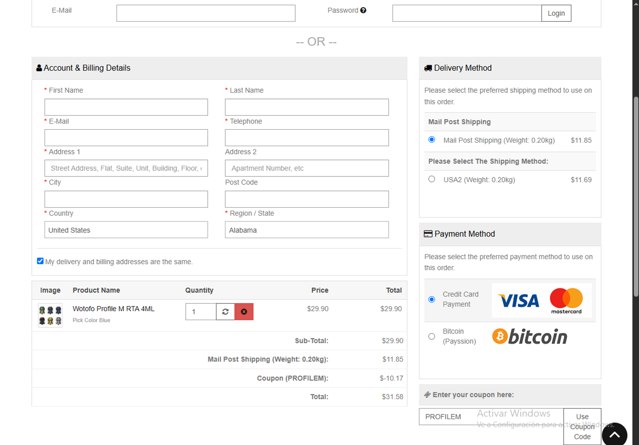Click the Last Name input field
639x445 pixels.
pos(307,107)
